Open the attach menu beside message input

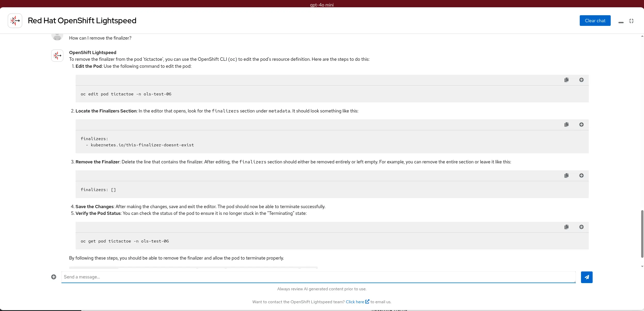pyautogui.click(x=54, y=277)
